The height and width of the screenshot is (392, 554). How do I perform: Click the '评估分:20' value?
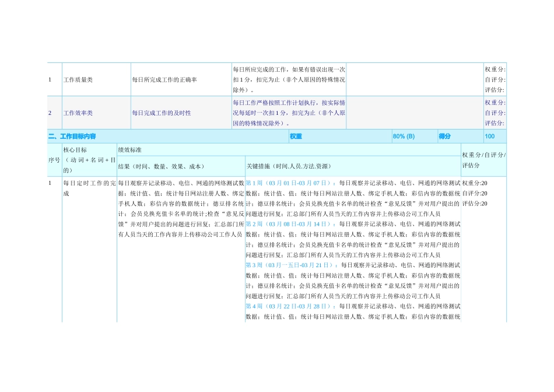(475, 204)
